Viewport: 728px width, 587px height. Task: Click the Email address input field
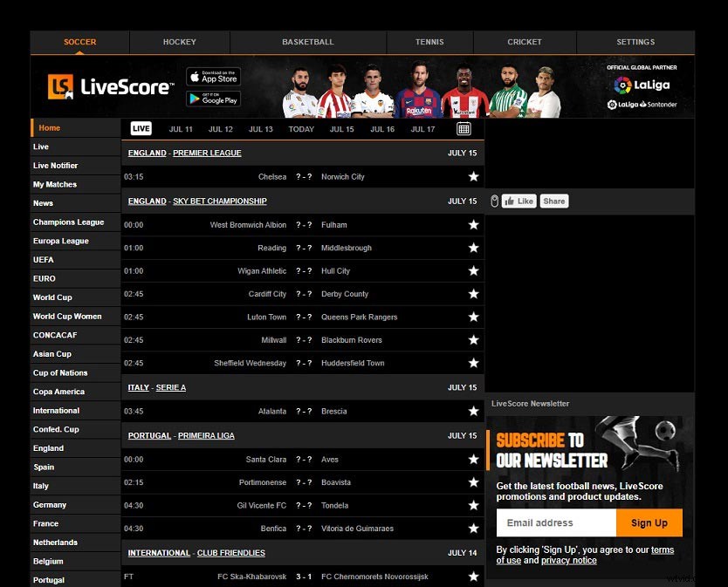point(555,522)
